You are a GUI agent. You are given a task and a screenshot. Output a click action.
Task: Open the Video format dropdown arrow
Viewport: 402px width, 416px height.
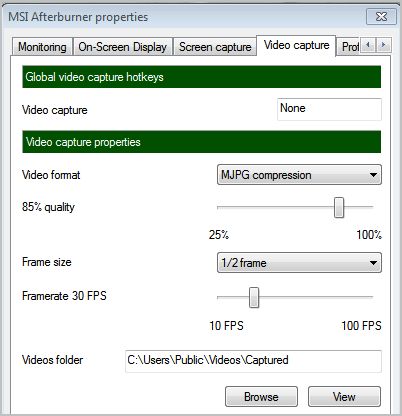pyautogui.click(x=373, y=175)
